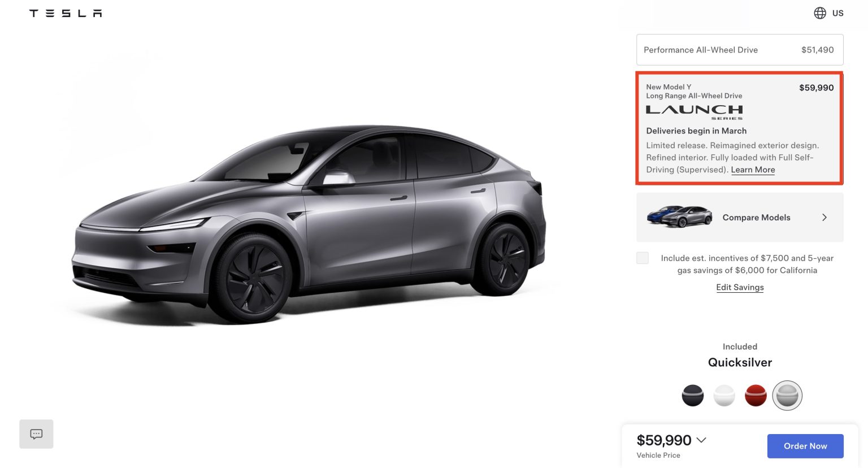Viewport: 868px width, 468px height.
Task: Choose the Stealth Grey paint swatch
Action: pyautogui.click(x=692, y=395)
